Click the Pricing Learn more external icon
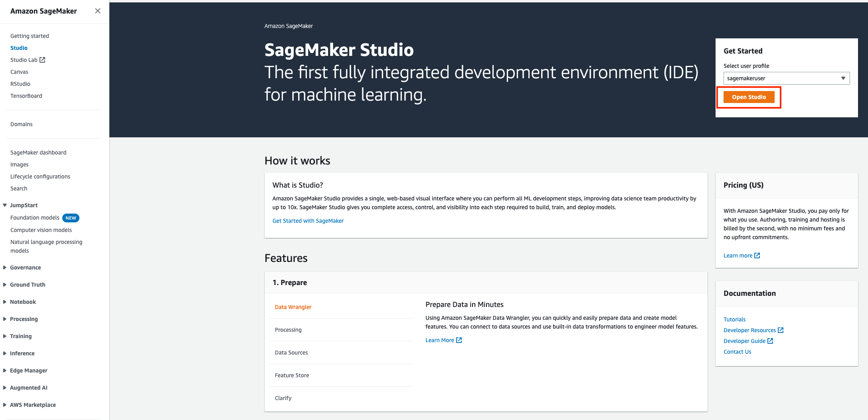Viewport: 868px width, 420px height. coord(757,256)
